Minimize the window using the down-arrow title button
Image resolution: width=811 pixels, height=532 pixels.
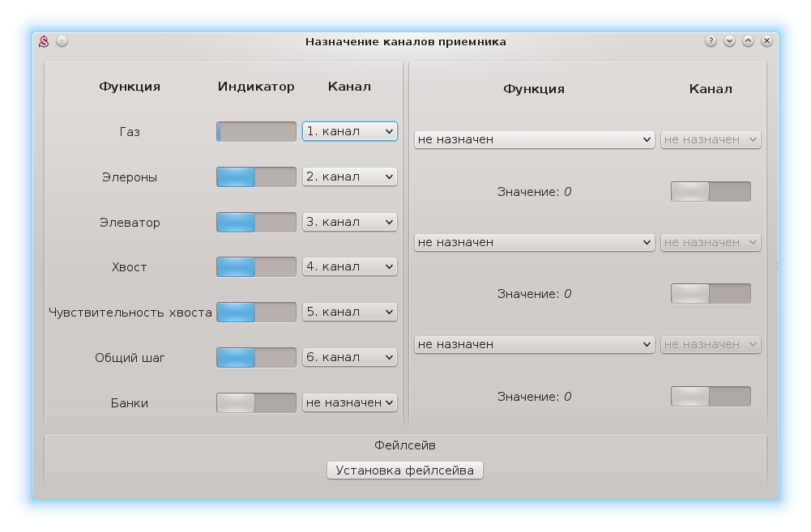tap(729, 41)
